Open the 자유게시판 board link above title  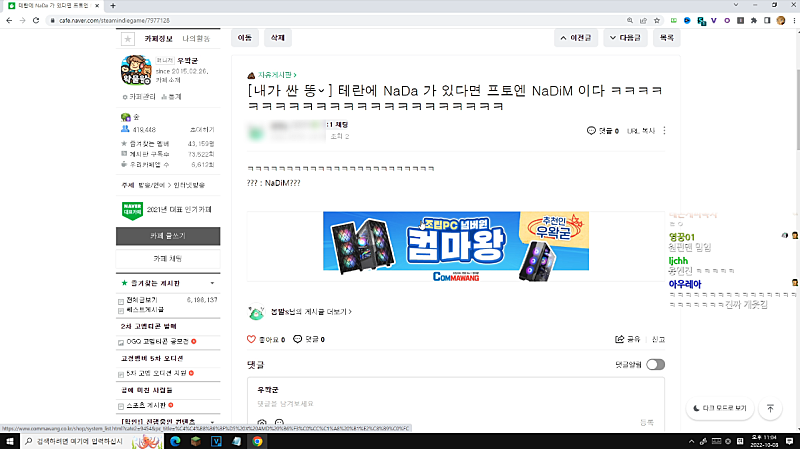tap(277, 75)
